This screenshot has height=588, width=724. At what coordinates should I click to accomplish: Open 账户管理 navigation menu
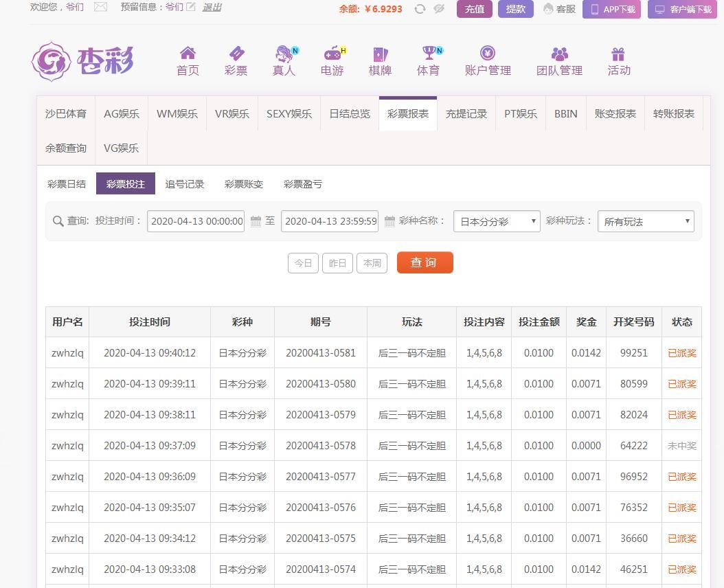coord(488,61)
